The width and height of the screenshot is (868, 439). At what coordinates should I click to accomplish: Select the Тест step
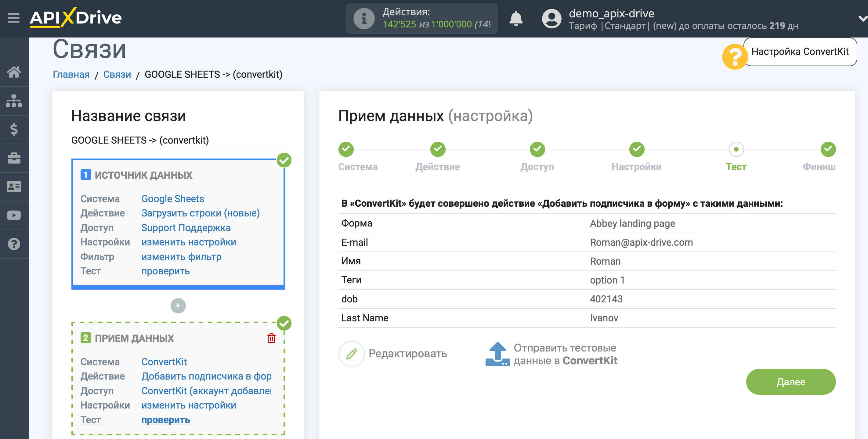pyautogui.click(x=736, y=149)
